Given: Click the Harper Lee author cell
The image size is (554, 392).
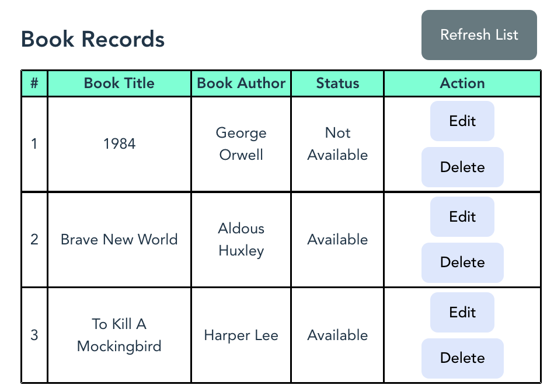Looking at the screenshot, I should (x=241, y=335).
